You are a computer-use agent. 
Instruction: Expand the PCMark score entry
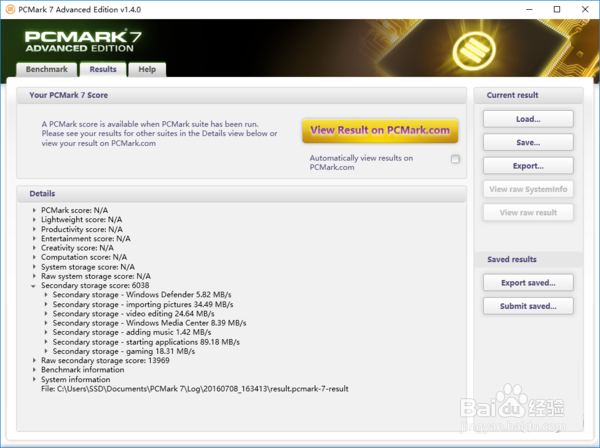point(34,210)
